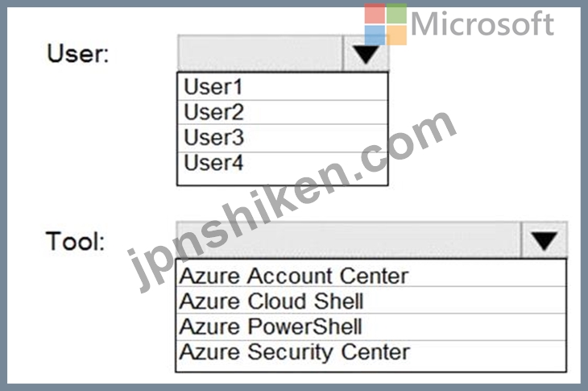
Task: Click the red square of the Microsoft logo
Action: (375, 14)
